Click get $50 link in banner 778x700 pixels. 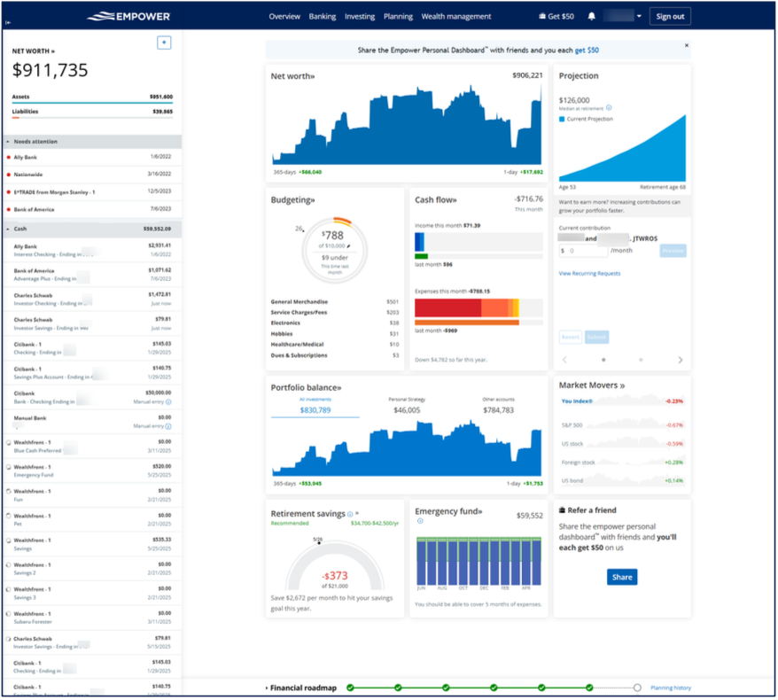pyautogui.click(x=587, y=51)
